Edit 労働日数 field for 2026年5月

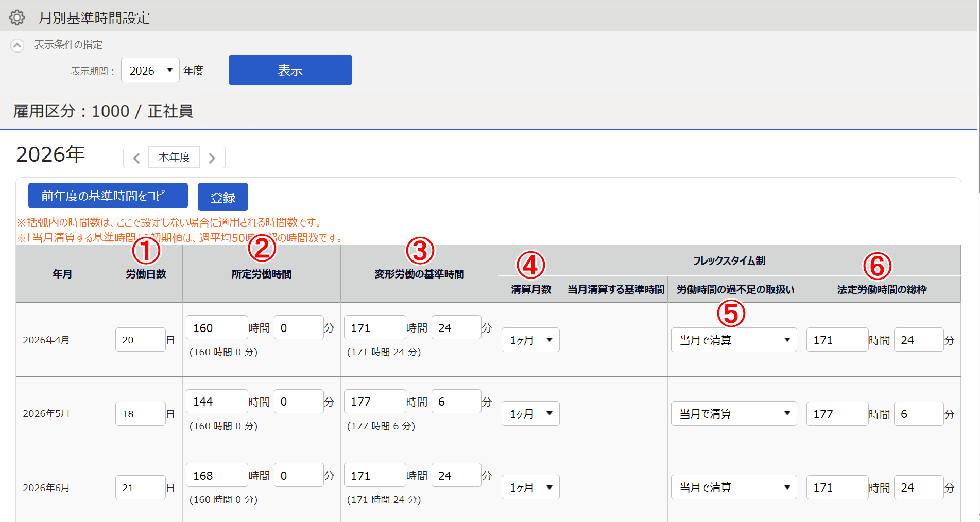pos(141,414)
